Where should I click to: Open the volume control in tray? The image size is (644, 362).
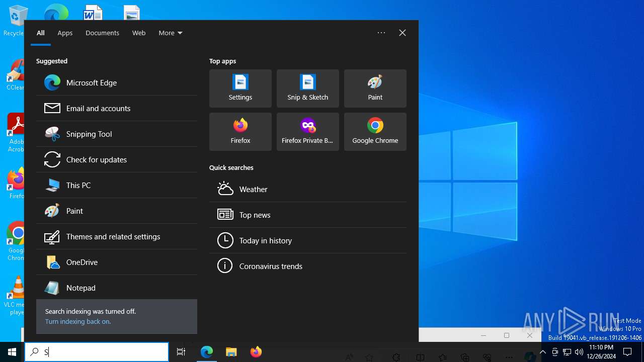tap(579, 352)
